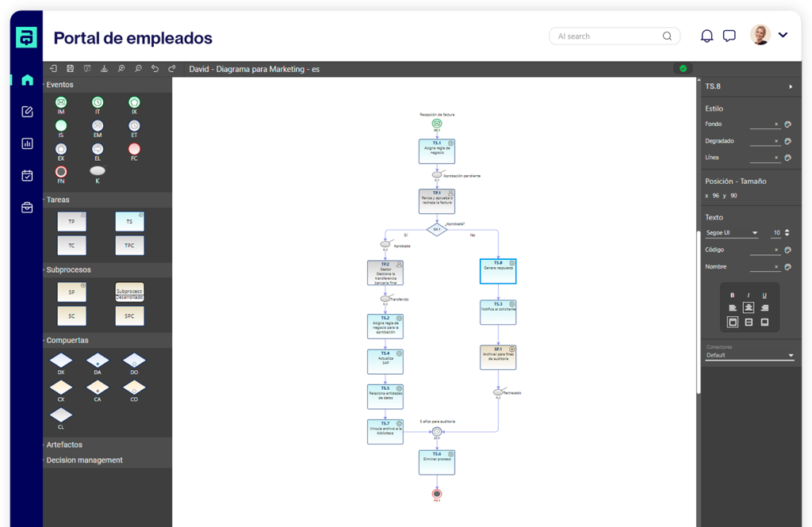The image size is (812, 527).
Task: Open the Fondo color picker
Action: click(x=788, y=124)
